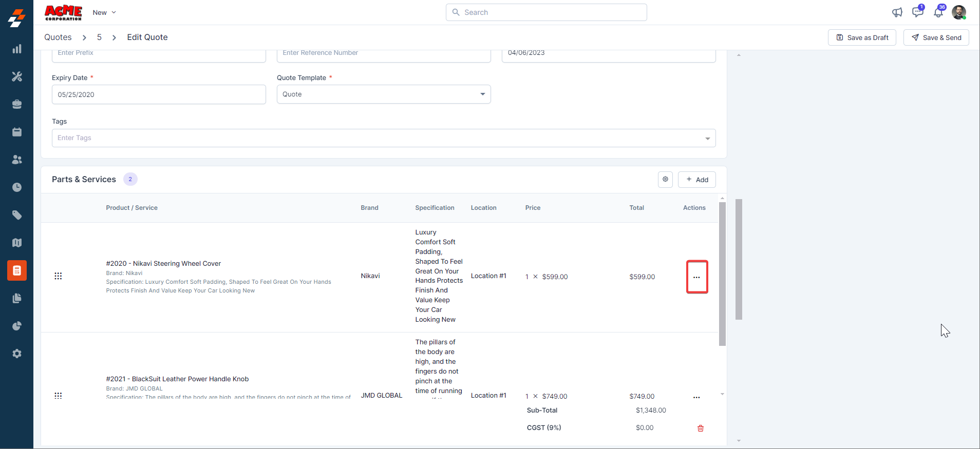This screenshot has width=980, height=449.
Task: Open the announcements megaphone icon
Action: pyautogui.click(x=897, y=12)
